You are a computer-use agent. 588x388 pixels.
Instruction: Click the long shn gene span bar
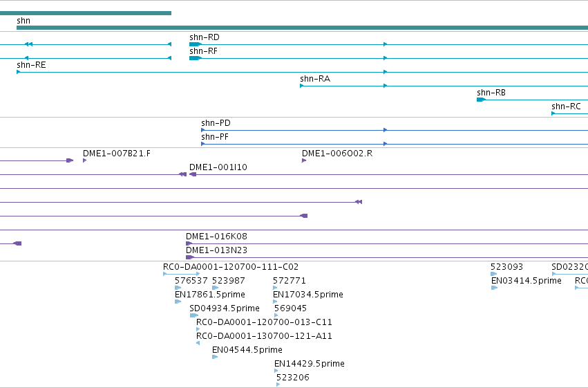(x=302, y=28)
